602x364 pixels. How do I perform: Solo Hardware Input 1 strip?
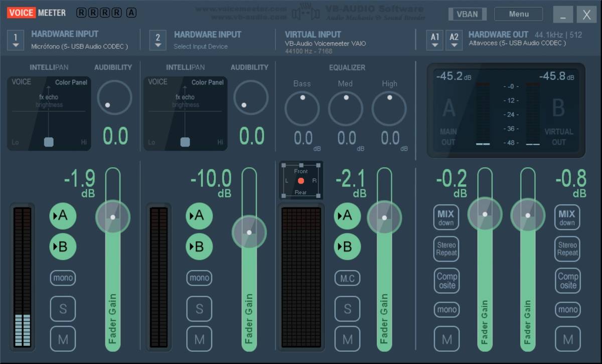point(63,309)
